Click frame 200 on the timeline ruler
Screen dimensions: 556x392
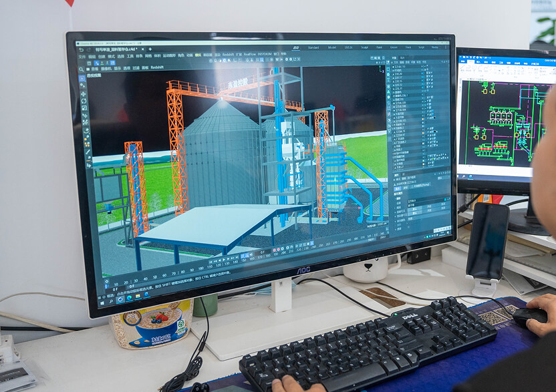[283, 253]
